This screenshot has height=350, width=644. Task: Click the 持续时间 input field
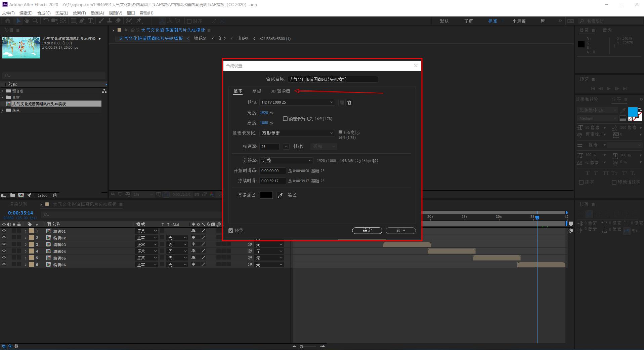click(272, 181)
